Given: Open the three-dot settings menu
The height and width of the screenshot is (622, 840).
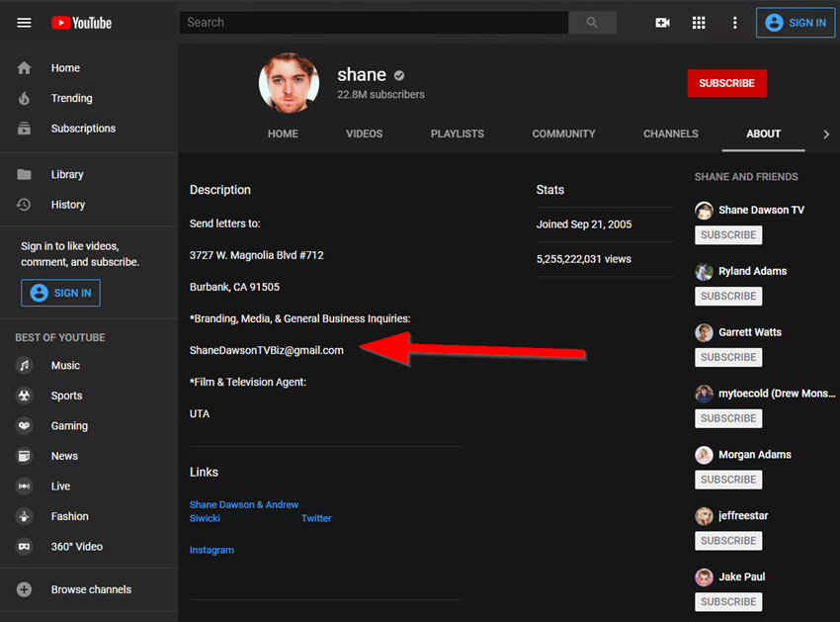Looking at the screenshot, I should click(x=734, y=23).
